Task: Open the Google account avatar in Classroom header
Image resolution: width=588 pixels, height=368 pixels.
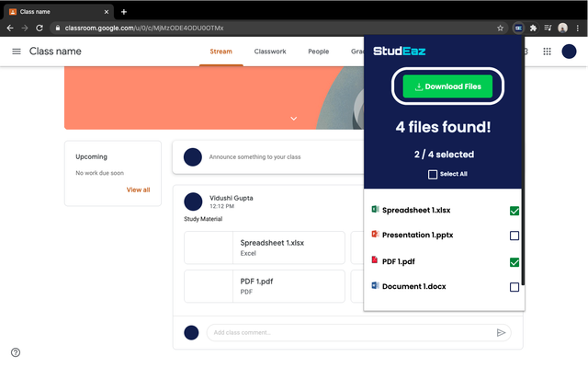Action: point(569,52)
